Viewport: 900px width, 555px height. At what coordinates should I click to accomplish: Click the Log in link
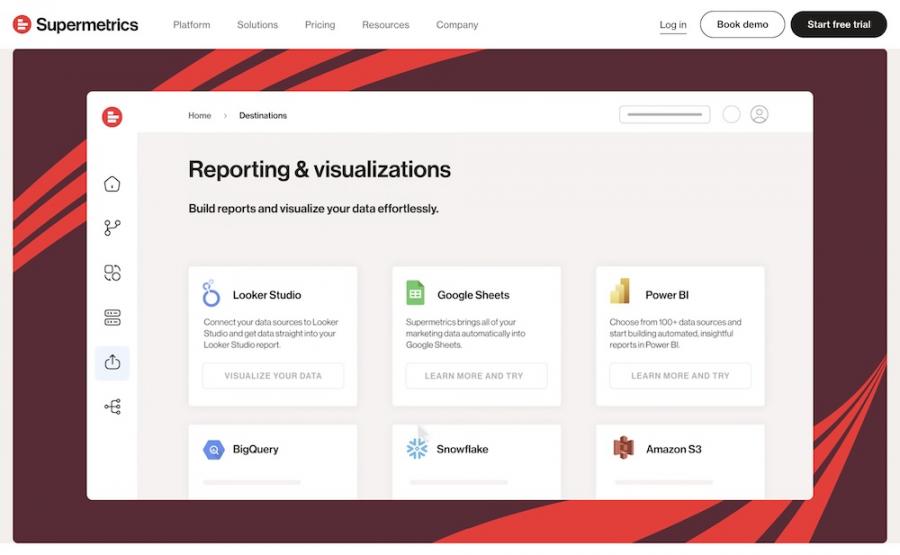tap(673, 25)
